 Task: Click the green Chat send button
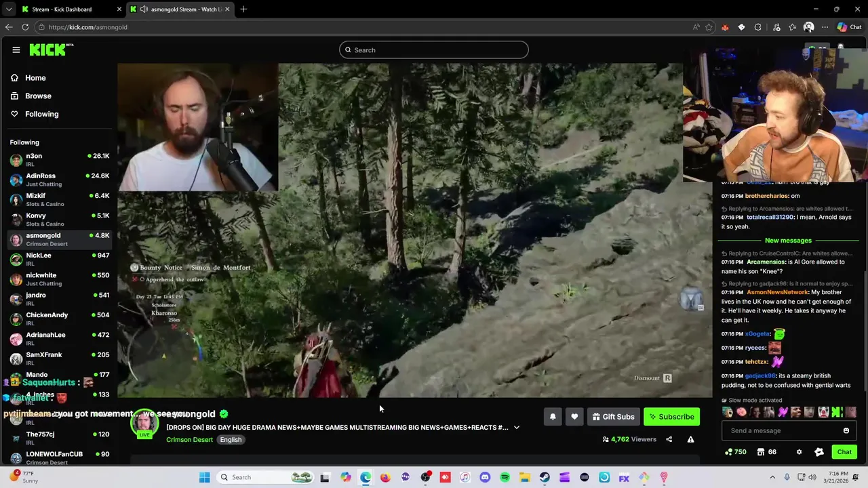pos(844,452)
